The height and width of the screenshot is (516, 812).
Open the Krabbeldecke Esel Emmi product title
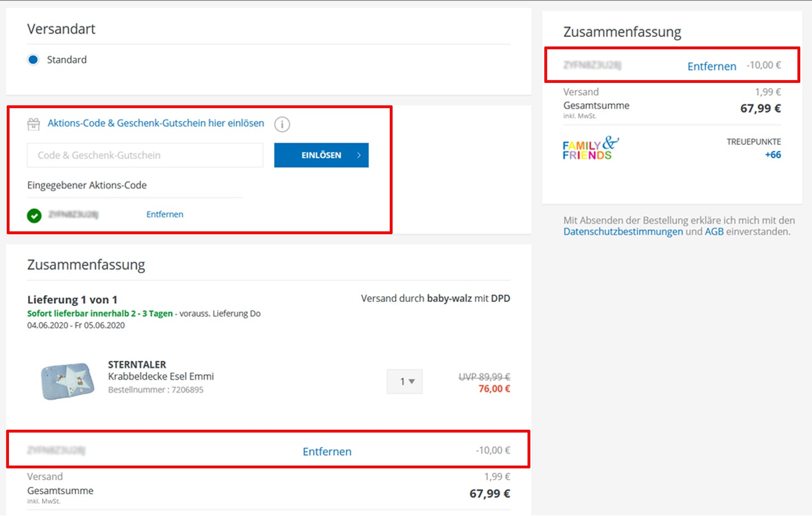[x=161, y=376]
